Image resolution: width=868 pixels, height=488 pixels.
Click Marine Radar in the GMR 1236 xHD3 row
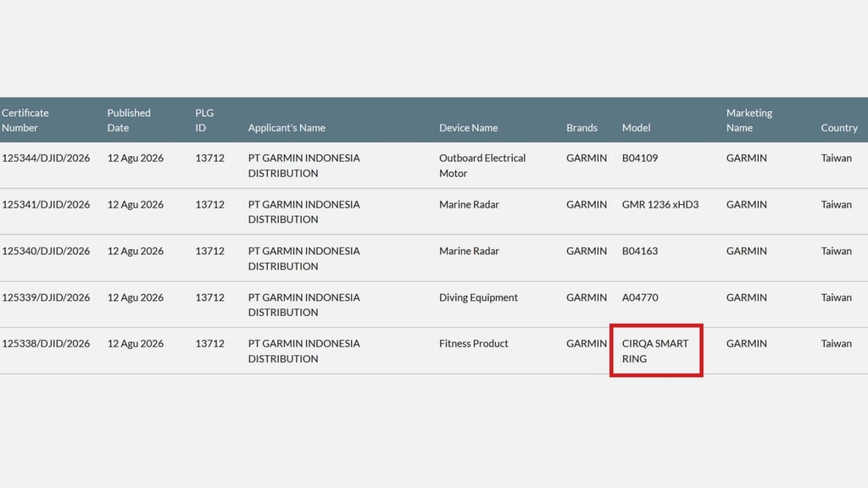(x=469, y=205)
